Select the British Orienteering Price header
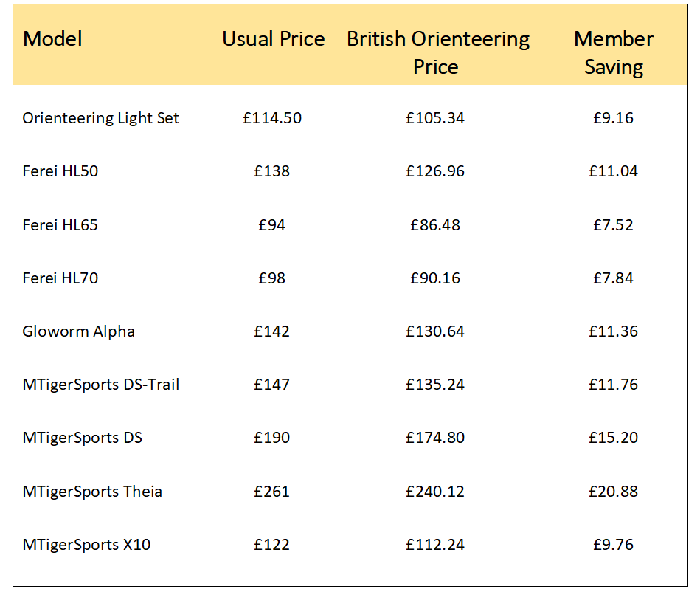 (x=437, y=52)
